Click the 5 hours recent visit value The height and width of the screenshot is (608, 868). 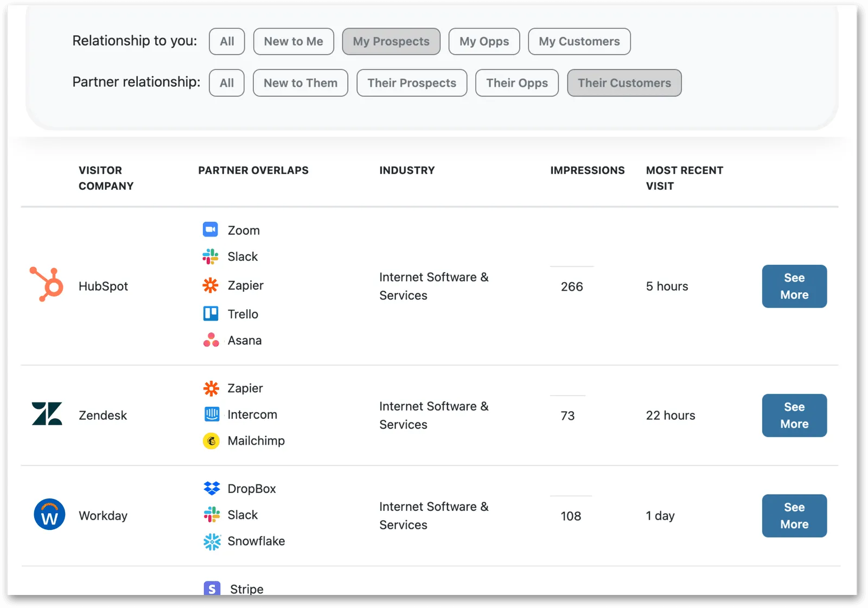point(667,286)
